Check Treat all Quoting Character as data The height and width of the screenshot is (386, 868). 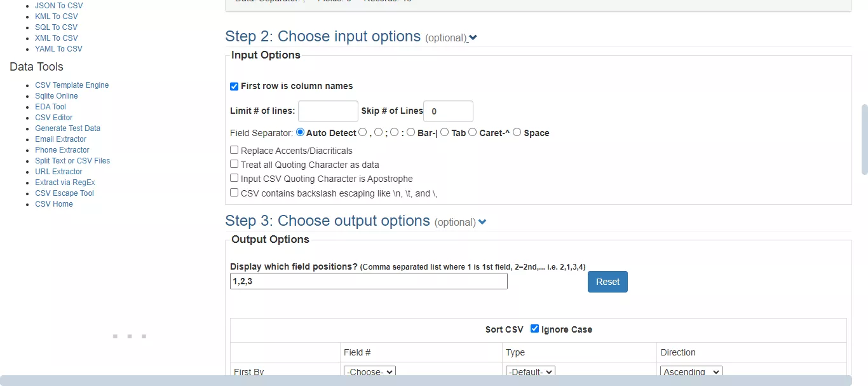(x=234, y=163)
